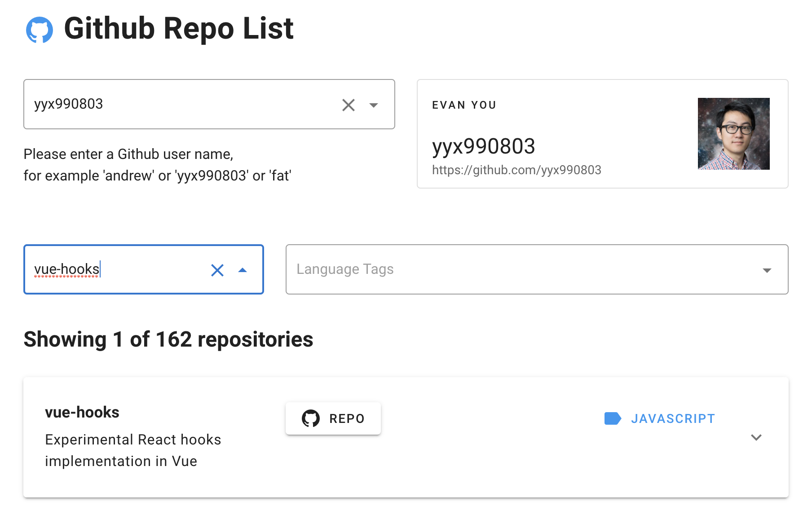Clear the vue-hooks repository filter
The image size is (812, 519).
tap(217, 270)
